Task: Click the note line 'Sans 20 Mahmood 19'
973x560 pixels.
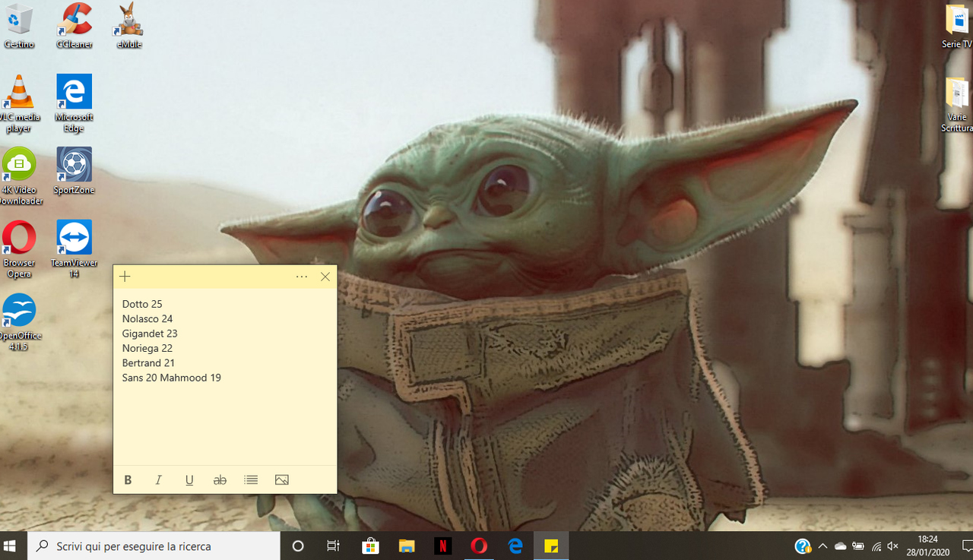Action: tap(172, 378)
